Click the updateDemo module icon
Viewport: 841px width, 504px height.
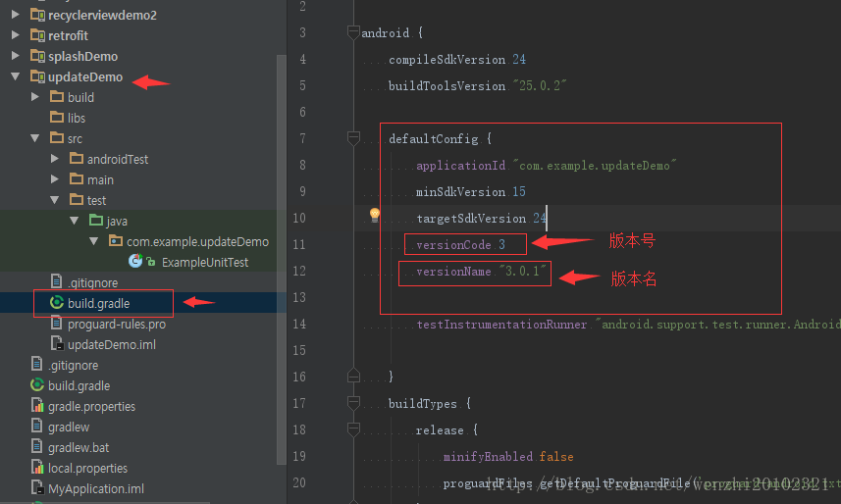coord(37,76)
